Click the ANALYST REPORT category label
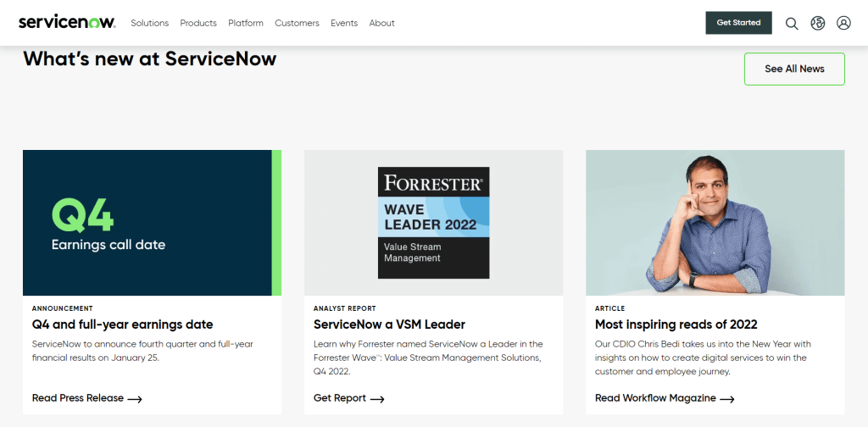The width and height of the screenshot is (868, 427). pyautogui.click(x=344, y=308)
